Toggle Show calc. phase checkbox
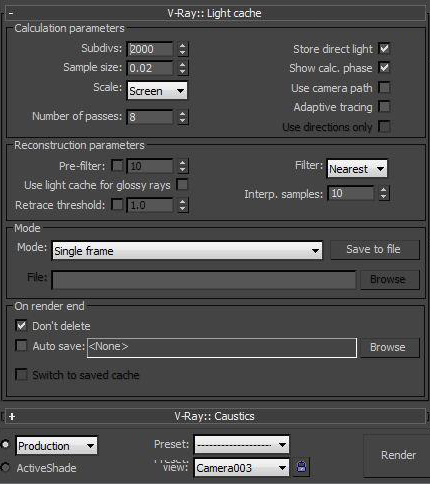This screenshot has width=430, height=484. pyautogui.click(x=384, y=68)
